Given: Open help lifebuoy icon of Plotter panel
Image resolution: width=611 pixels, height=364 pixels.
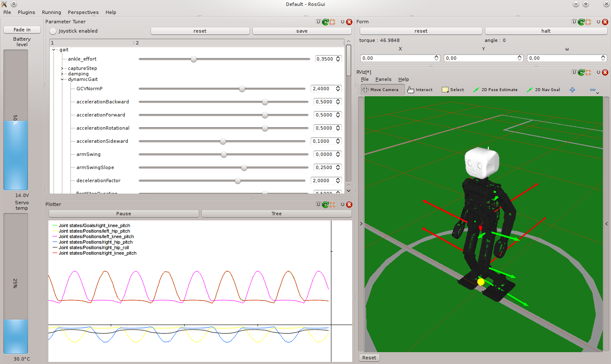Looking at the screenshot, I should (x=332, y=205).
